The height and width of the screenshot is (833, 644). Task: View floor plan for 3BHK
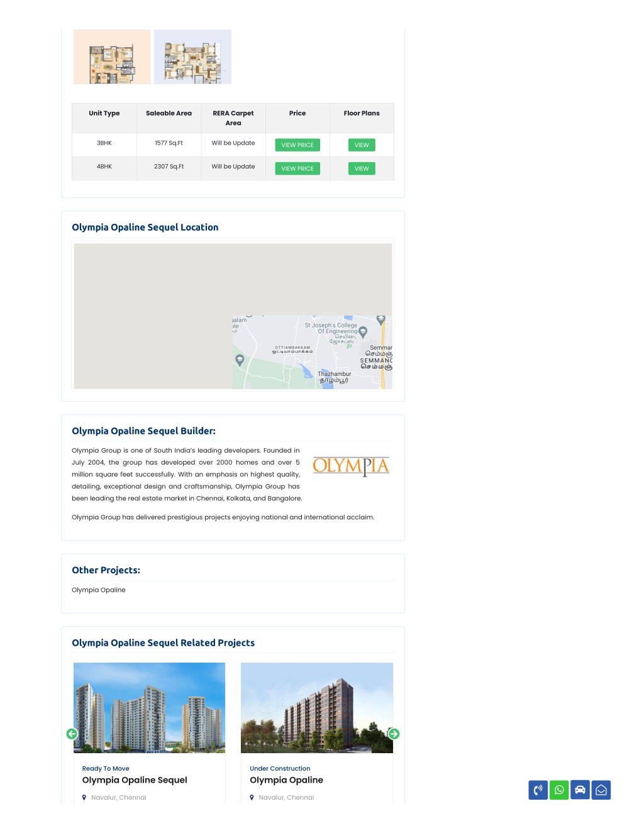point(362,145)
